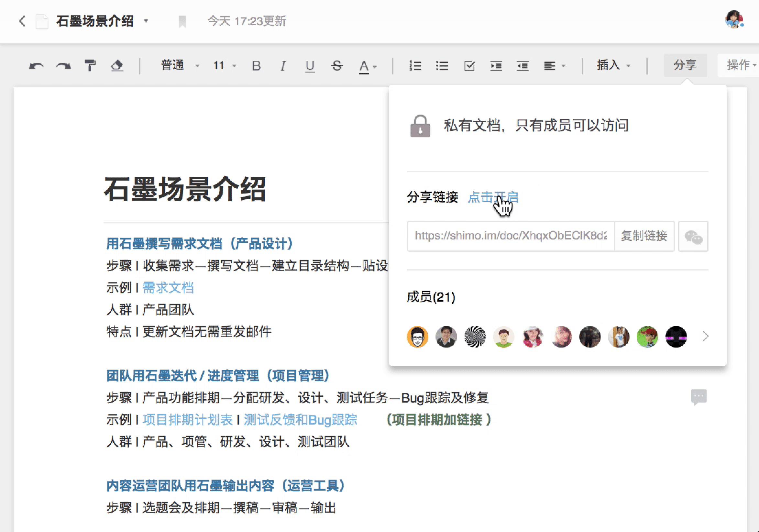Share via the WeChat icon button

coord(693,237)
